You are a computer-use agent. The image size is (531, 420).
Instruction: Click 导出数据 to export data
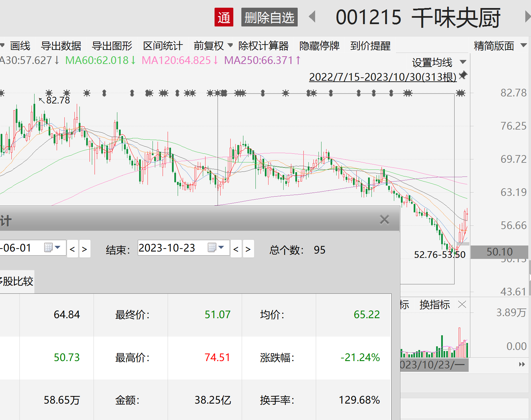coord(61,46)
